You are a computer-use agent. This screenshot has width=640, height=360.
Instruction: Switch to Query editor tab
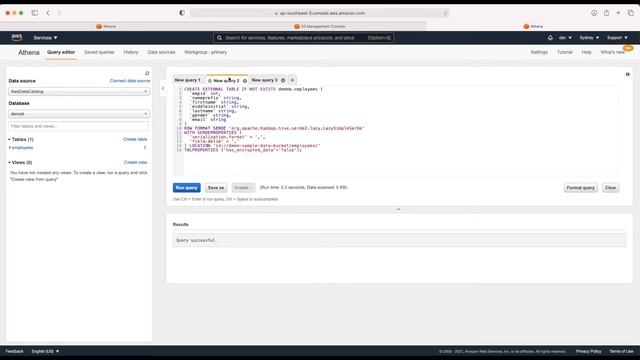[x=61, y=52]
